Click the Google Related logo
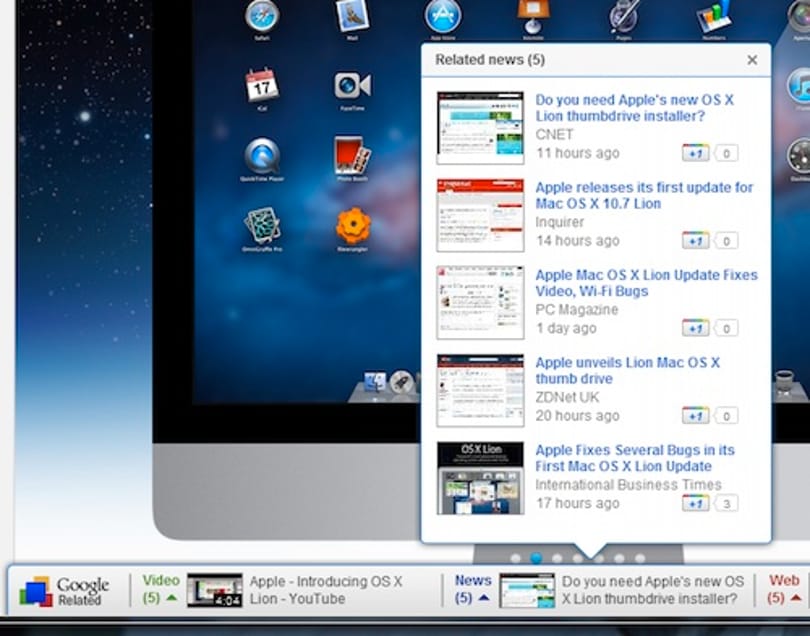The height and width of the screenshot is (636, 810). point(64,591)
